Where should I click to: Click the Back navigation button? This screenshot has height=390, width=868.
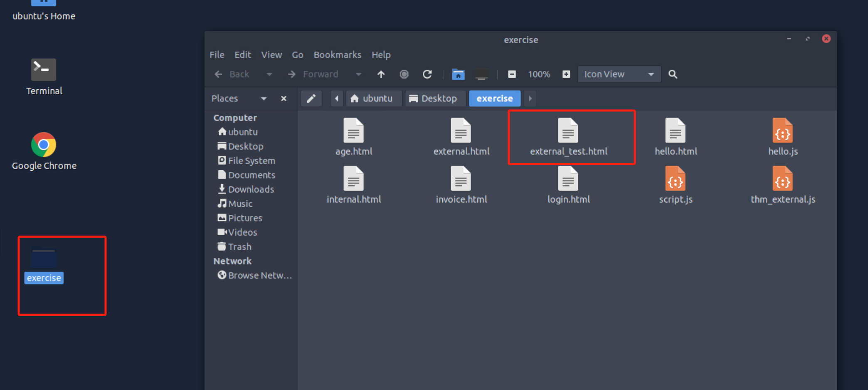coord(232,74)
